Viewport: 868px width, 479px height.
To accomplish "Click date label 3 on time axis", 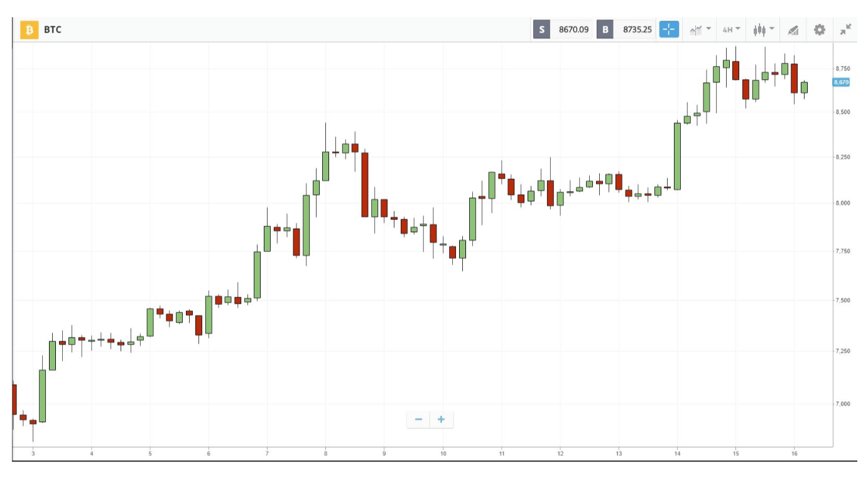I will (x=33, y=453).
